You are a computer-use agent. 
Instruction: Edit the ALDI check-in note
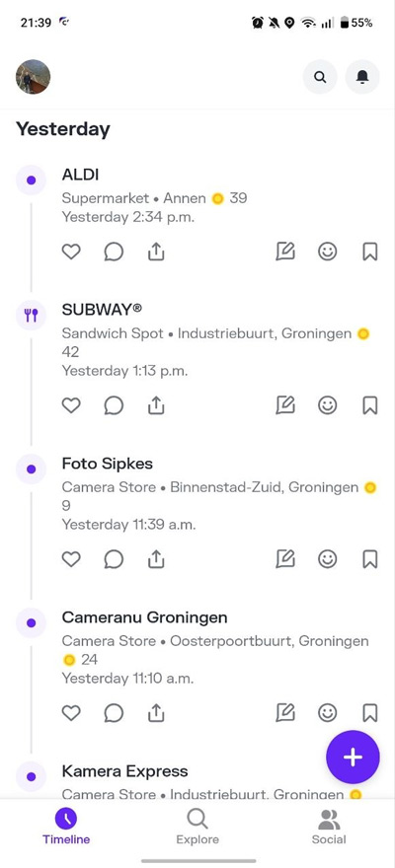285,252
